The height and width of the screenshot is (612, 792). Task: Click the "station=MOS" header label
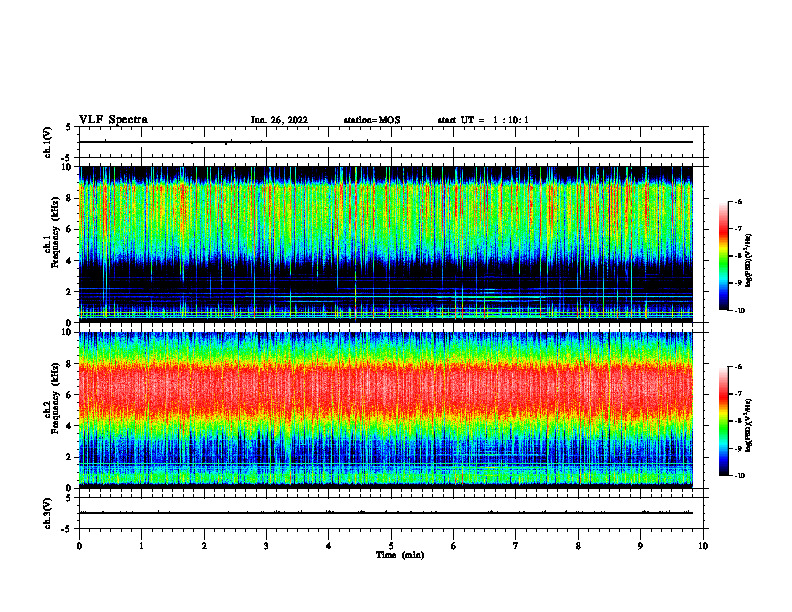372,120
